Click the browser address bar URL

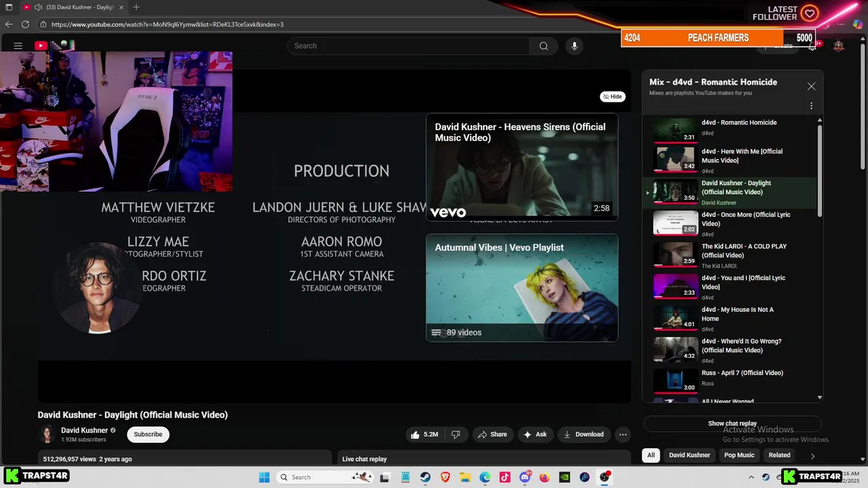coord(167,24)
